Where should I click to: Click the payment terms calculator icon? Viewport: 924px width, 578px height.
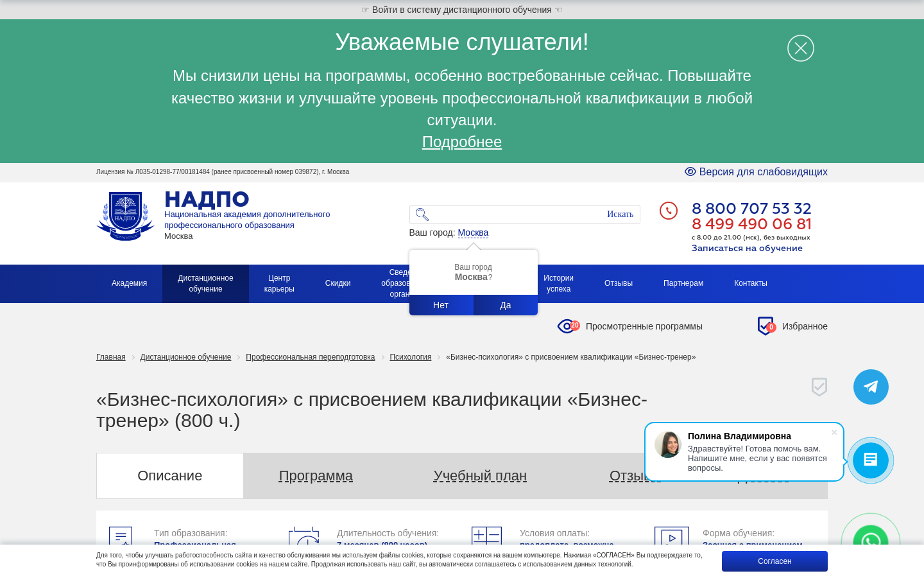[486, 536]
